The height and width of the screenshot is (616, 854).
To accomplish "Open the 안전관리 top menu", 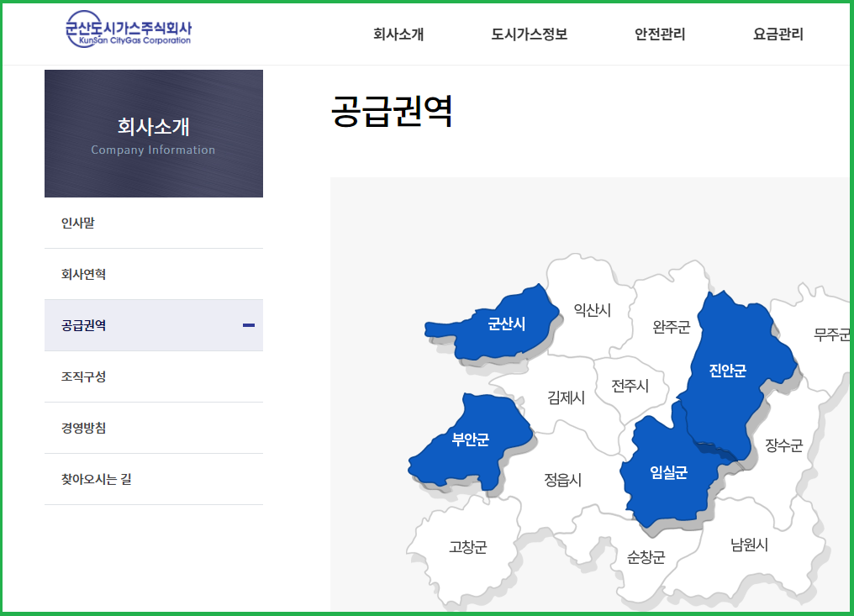I will click(x=660, y=34).
